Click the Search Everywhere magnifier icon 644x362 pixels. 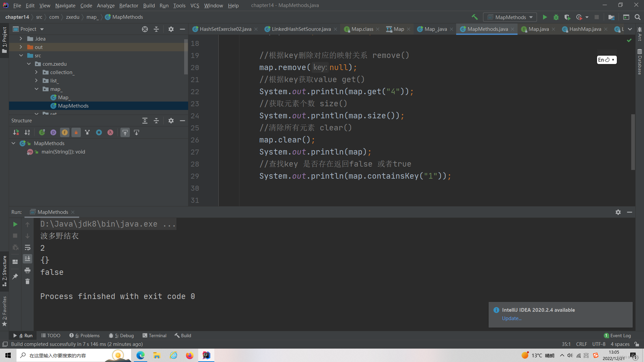click(637, 17)
